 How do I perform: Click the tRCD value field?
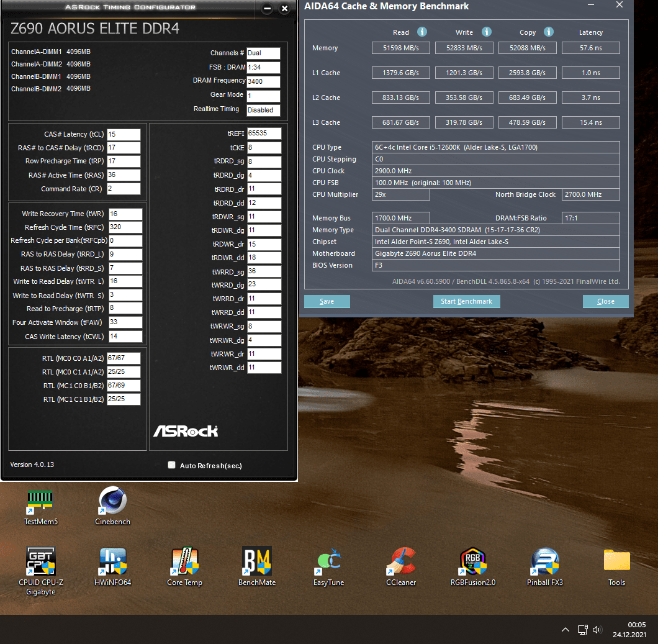click(x=124, y=148)
